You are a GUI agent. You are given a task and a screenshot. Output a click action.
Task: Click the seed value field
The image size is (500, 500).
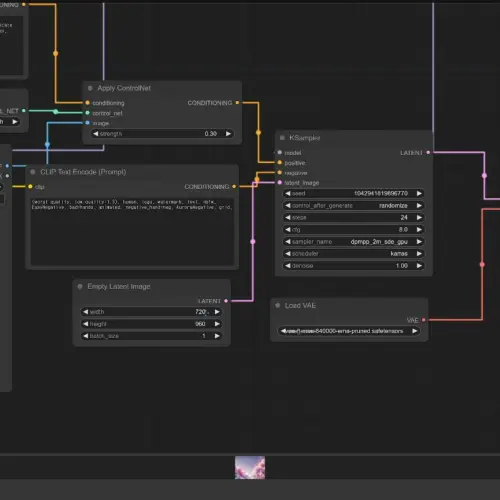[354, 193]
